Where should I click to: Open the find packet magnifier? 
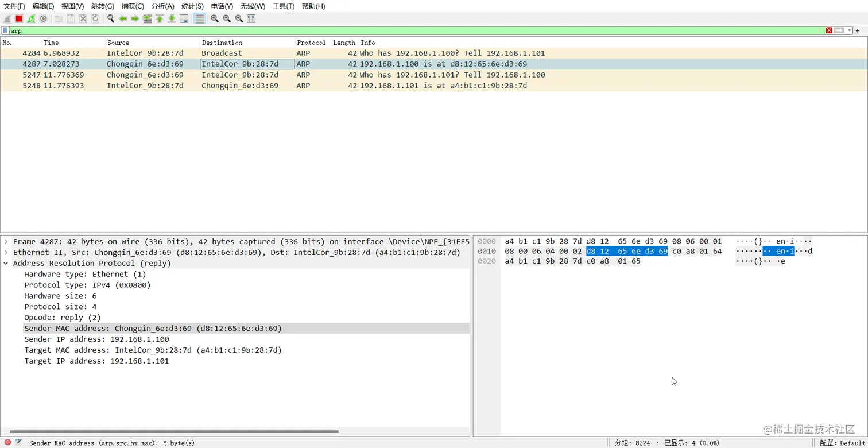coord(111,18)
